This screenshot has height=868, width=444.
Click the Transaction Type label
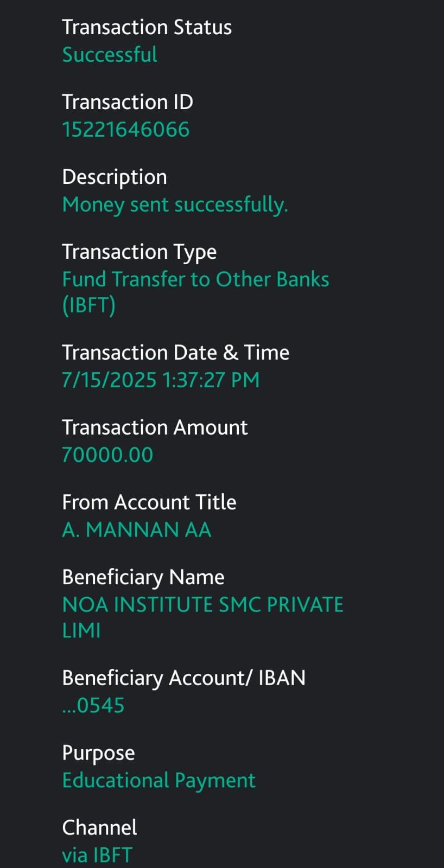(x=139, y=252)
